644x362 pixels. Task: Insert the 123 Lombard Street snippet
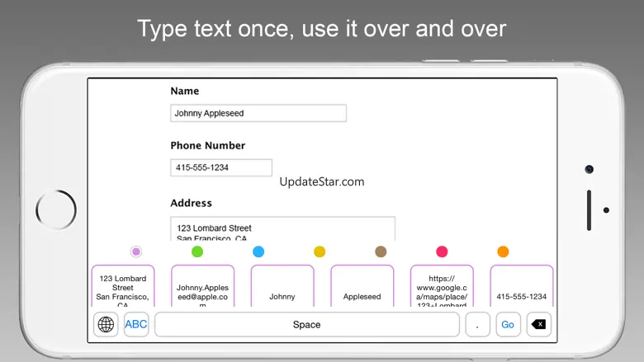tap(123, 286)
